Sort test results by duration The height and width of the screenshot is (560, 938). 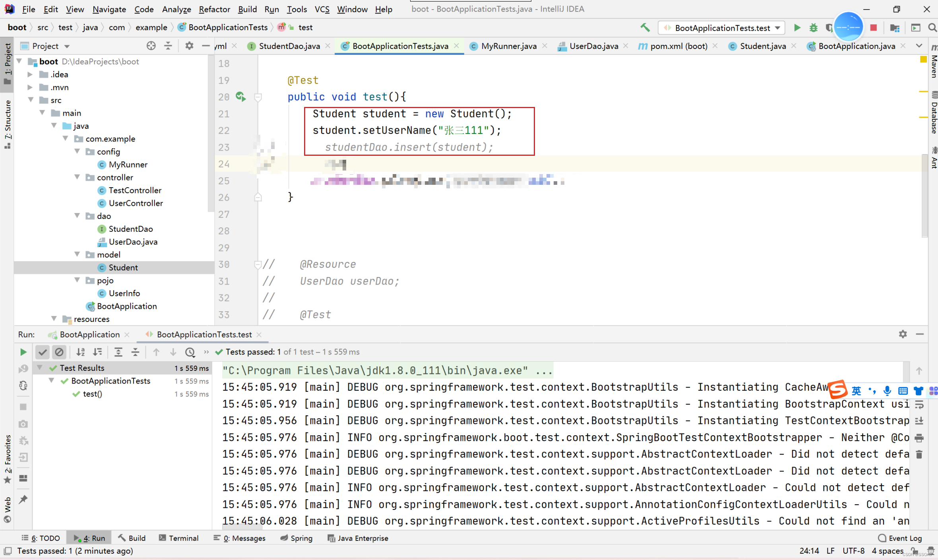pos(97,352)
